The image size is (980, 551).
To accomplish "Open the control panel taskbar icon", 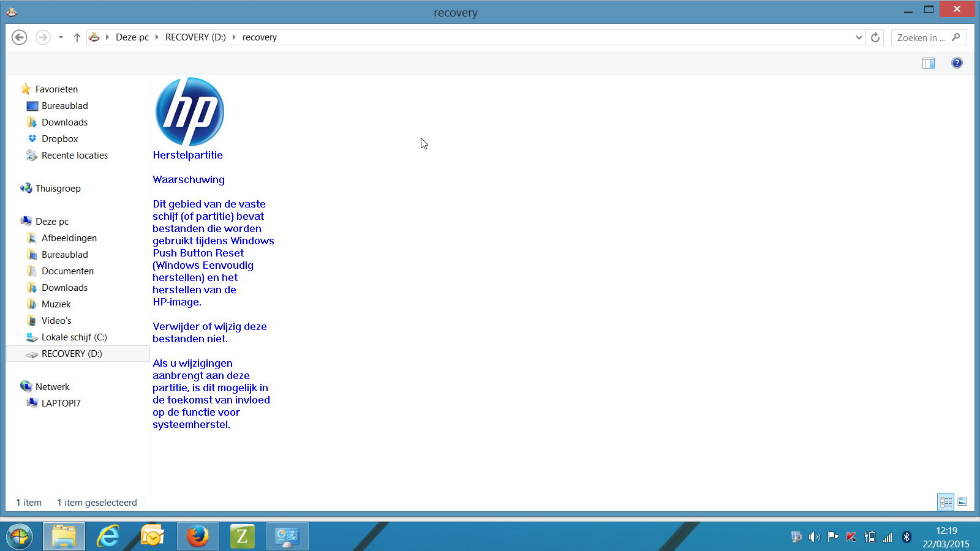I will (287, 536).
